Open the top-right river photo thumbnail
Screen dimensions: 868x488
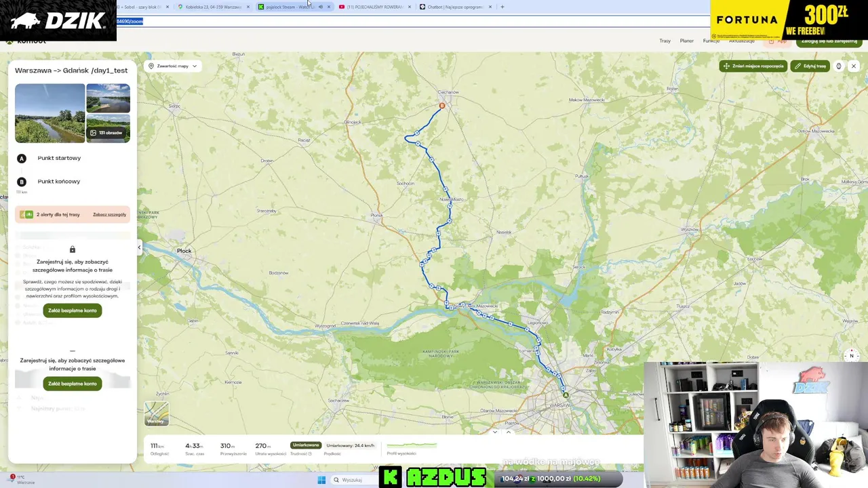coord(108,98)
